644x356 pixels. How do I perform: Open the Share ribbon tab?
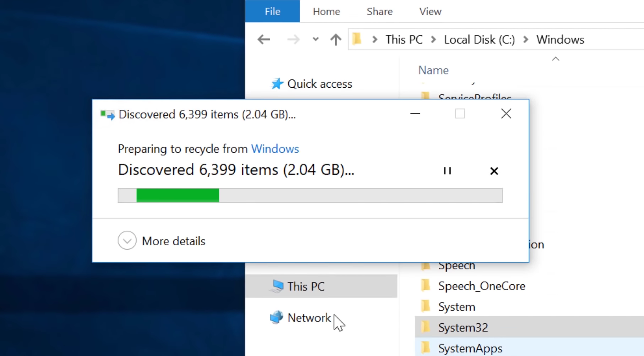[x=380, y=11]
